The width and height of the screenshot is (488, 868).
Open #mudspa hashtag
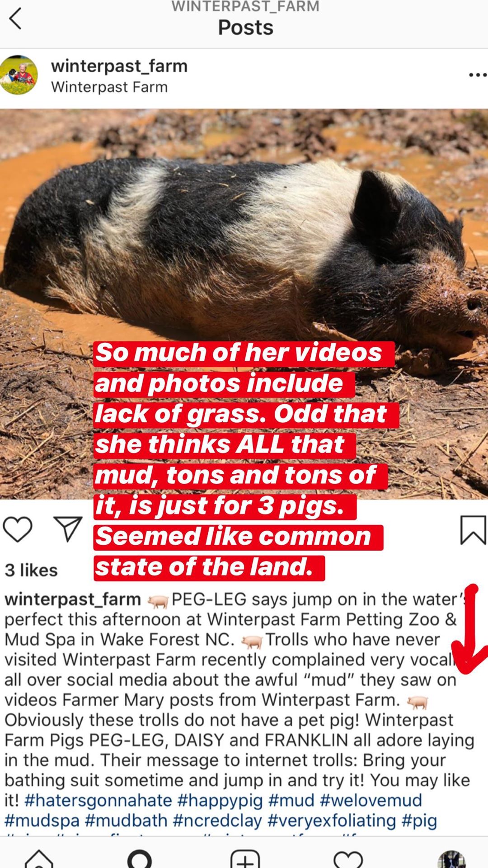coord(42,820)
